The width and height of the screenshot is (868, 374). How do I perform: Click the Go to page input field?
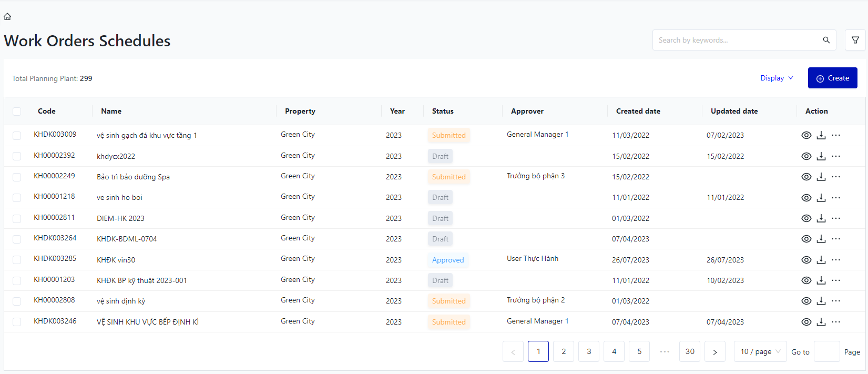click(826, 351)
